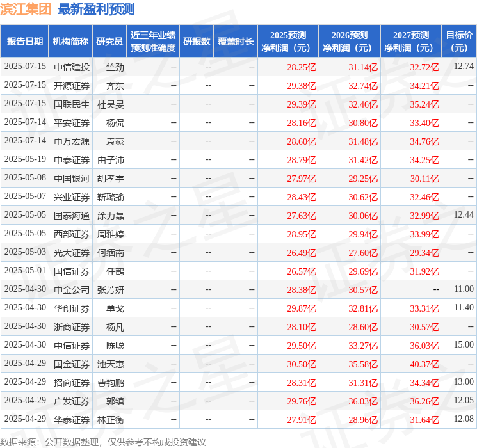477x448 pixels.
Task: Click the 机构简称 column header
Action: 70,41
